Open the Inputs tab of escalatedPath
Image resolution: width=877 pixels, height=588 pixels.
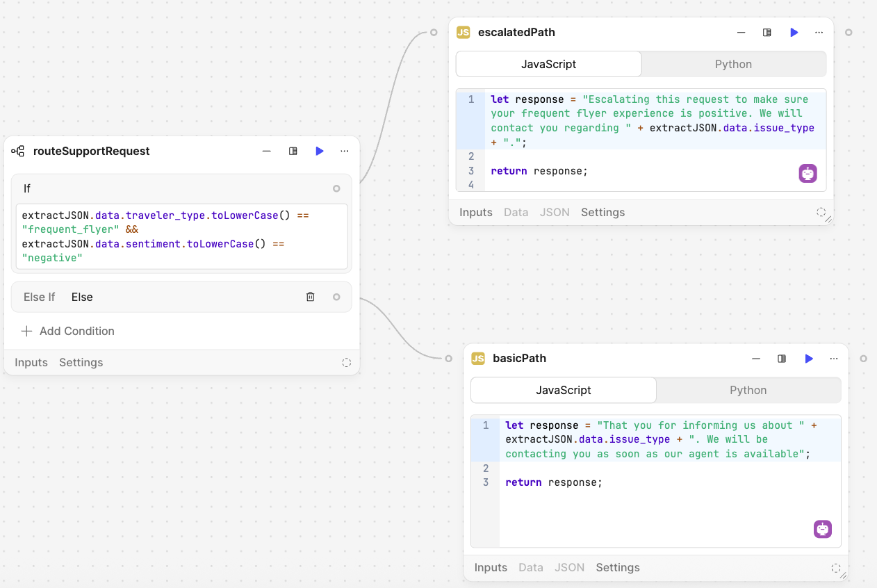point(475,213)
